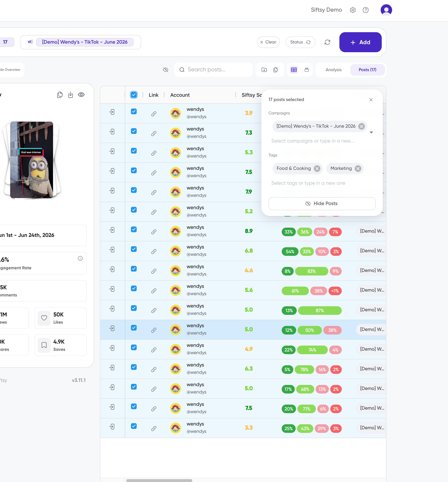The width and height of the screenshot is (448, 482).
Task: Open the Status filter dropdown
Action: point(300,42)
